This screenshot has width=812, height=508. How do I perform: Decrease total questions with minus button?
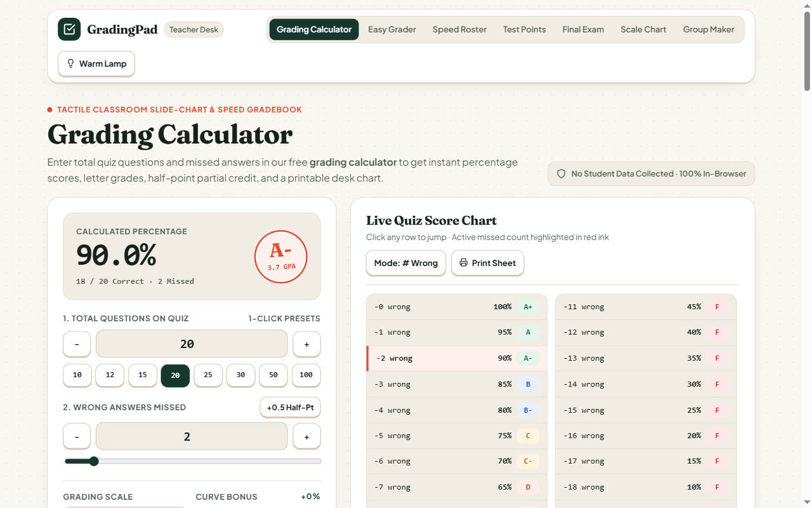[x=77, y=344]
